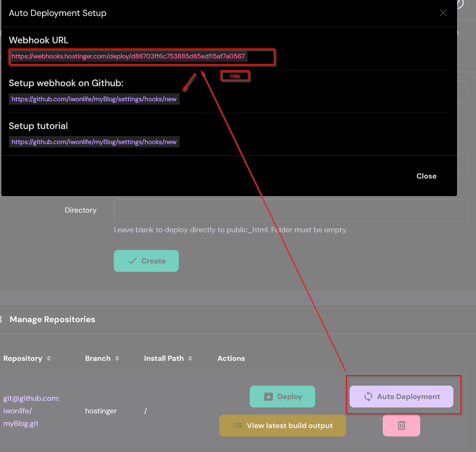Screen dimensions: 476x452
Task: Open the git@github.com:iwonlife/myBlog.git repository link
Action: [31, 411]
